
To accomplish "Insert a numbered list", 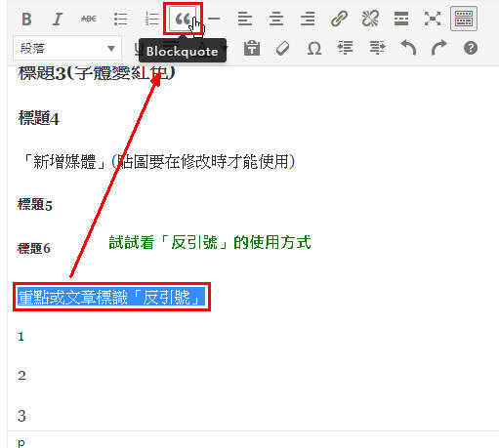I will click(151, 19).
